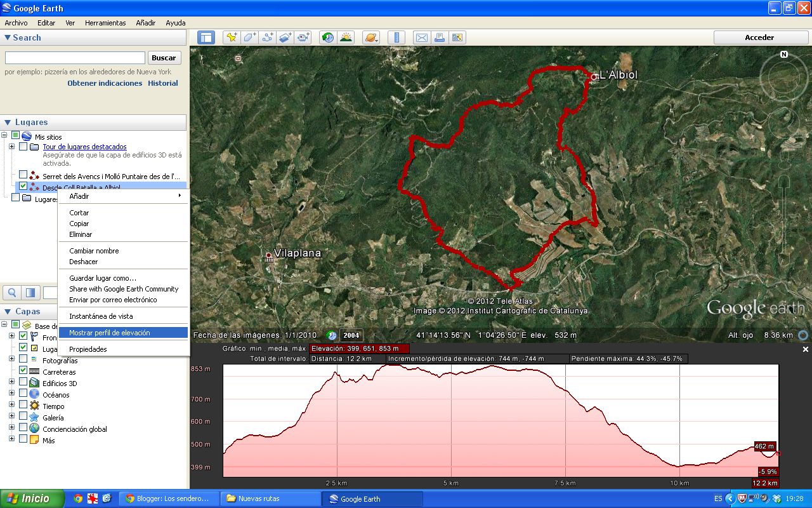The image size is (812, 508).
Task: Open the planet switcher toolbar dropdown
Action: click(371, 37)
